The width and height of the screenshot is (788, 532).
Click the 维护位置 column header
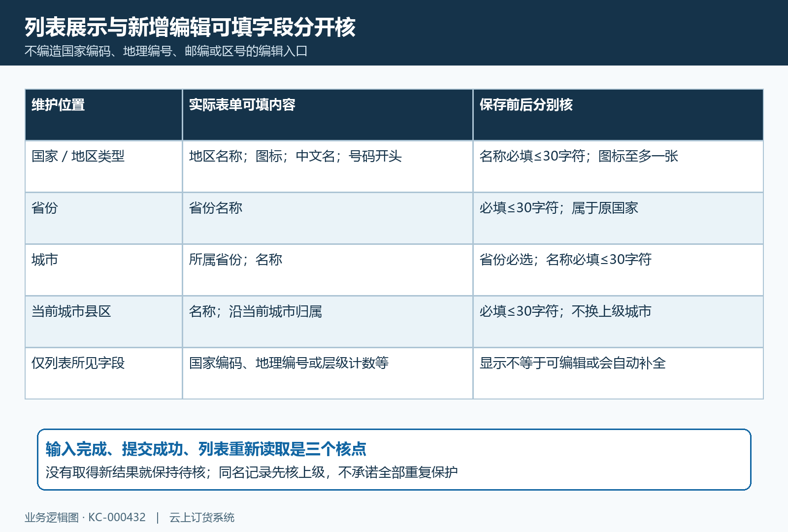point(103,115)
